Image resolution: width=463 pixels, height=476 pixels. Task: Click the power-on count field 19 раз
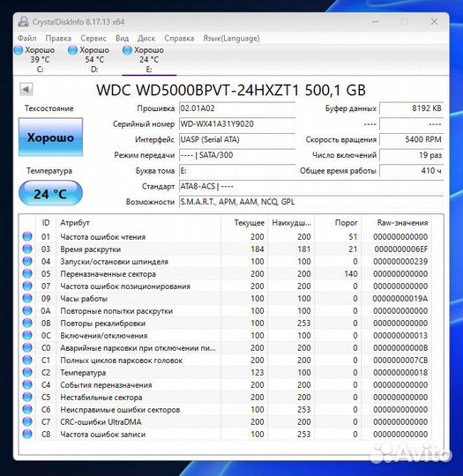[412, 155]
